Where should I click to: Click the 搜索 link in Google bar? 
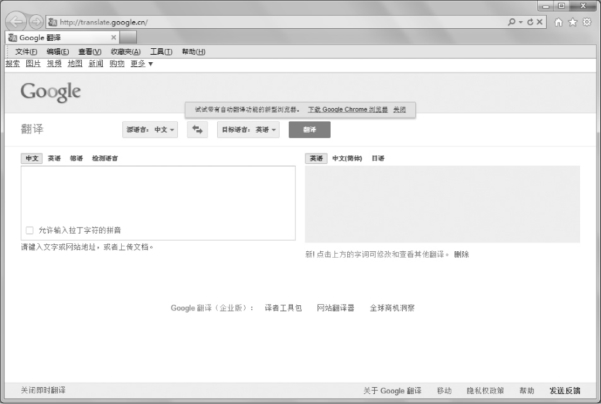click(12, 63)
